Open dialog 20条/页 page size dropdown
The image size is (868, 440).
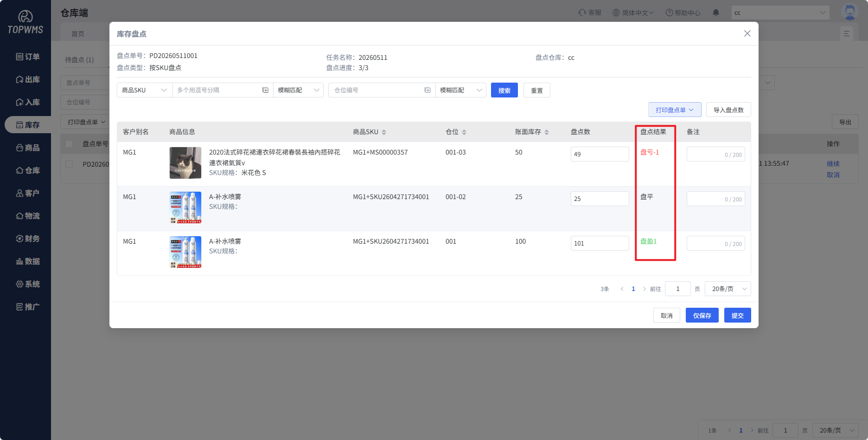point(728,289)
